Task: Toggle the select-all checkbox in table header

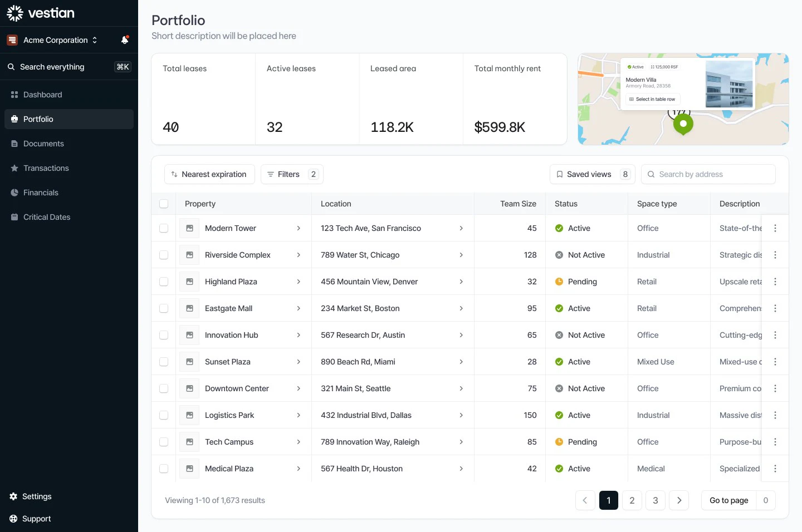Action: (x=164, y=204)
